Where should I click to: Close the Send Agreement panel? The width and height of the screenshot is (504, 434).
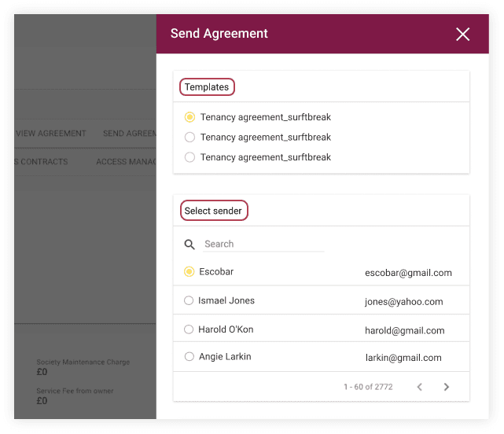coord(462,34)
